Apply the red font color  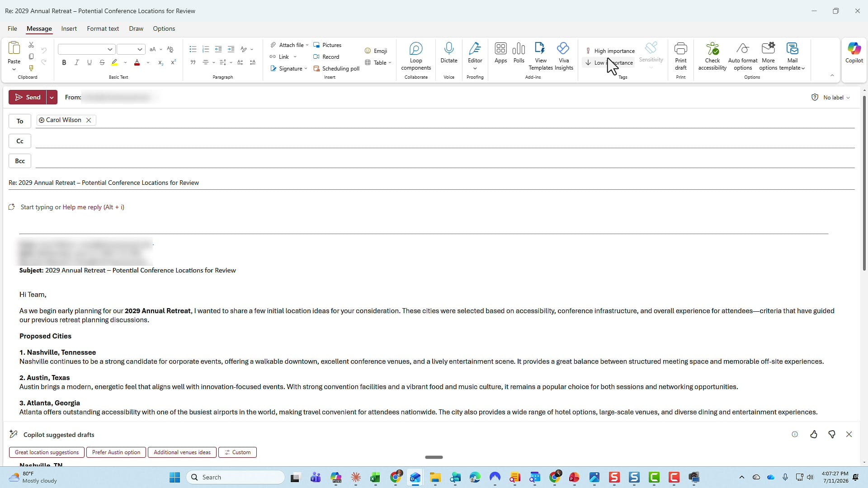coord(137,62)
